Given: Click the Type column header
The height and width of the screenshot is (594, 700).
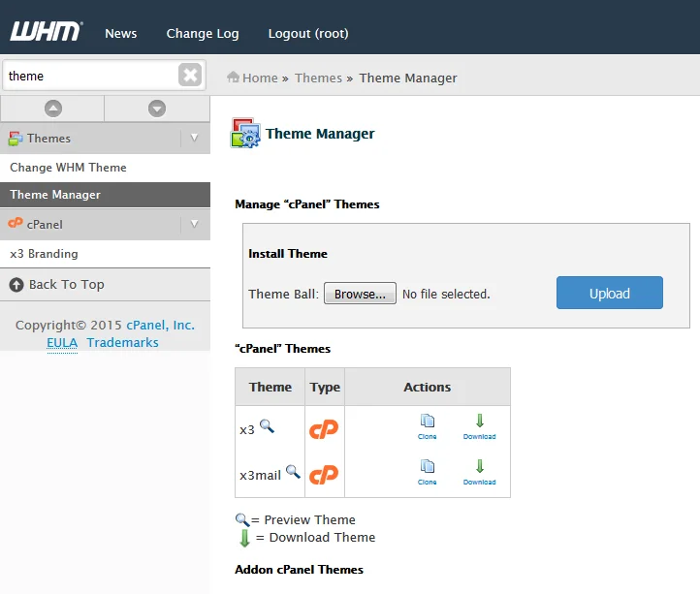Looking at the screenshot, I should pos(325,387).
